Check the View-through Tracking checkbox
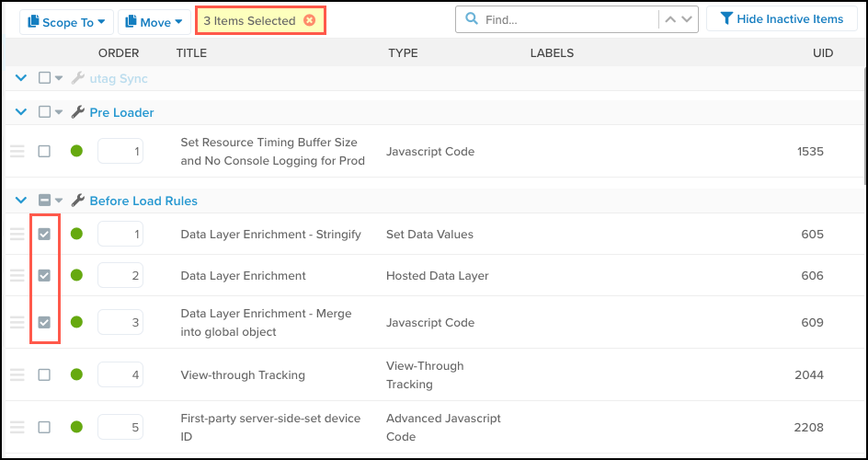 (44, 374)
